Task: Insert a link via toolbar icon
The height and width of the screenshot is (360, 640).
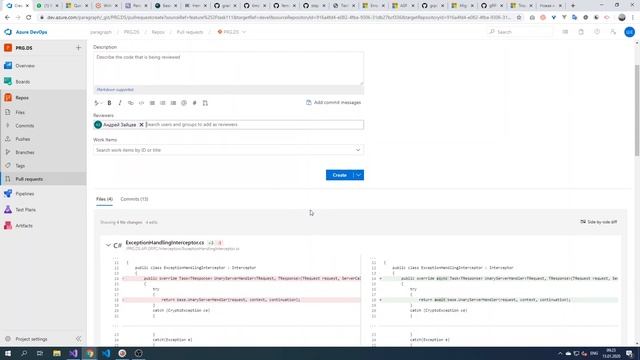Action: coord(131,103)
